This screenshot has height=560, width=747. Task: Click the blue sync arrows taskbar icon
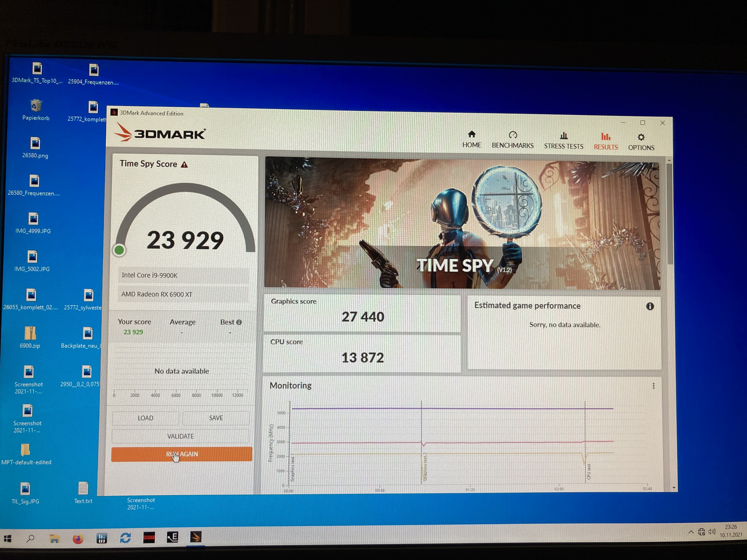point(125,538)
